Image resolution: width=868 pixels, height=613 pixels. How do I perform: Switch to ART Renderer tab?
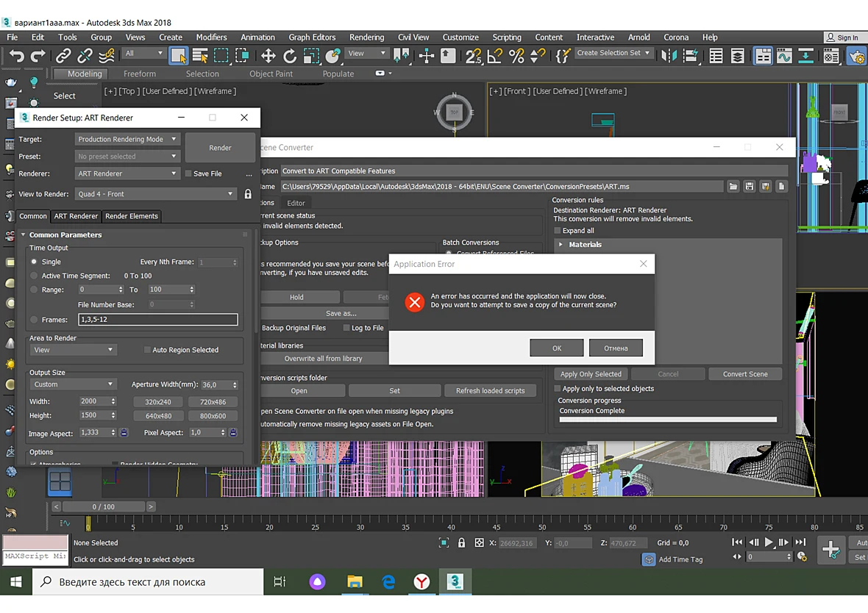[x=76, y=216]
